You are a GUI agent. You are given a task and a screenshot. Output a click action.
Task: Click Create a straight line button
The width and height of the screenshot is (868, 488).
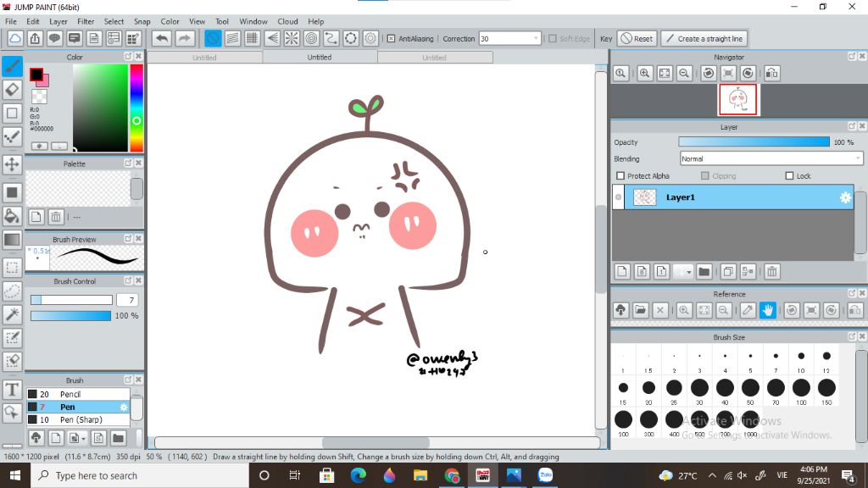pyautogui.click(x=704, y=39)
